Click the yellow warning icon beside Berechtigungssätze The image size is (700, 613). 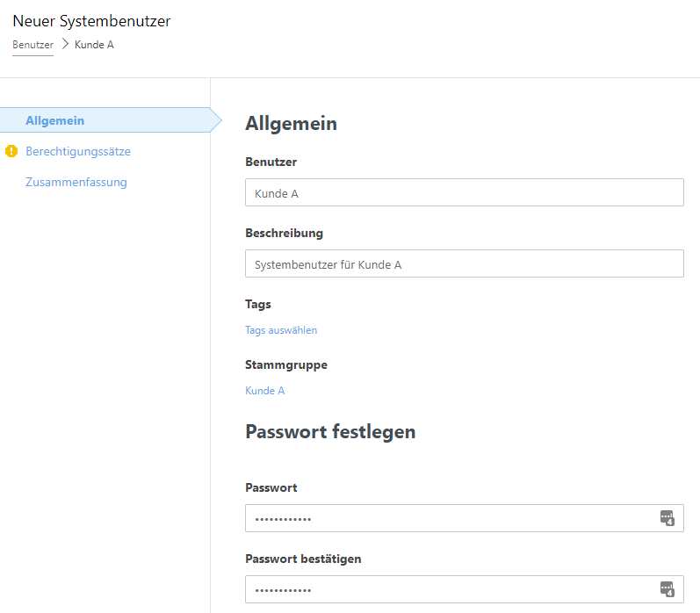pyautogui.click(x=11, y=151)
